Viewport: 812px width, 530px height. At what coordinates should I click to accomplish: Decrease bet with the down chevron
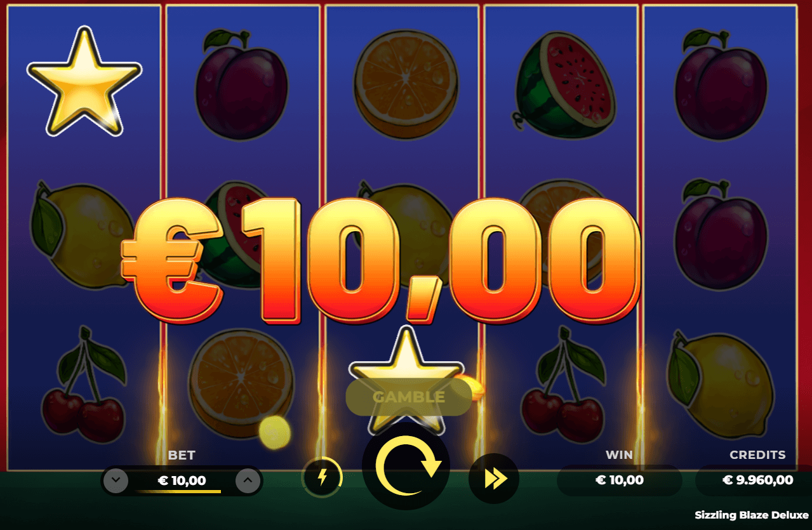click(116, 480)
